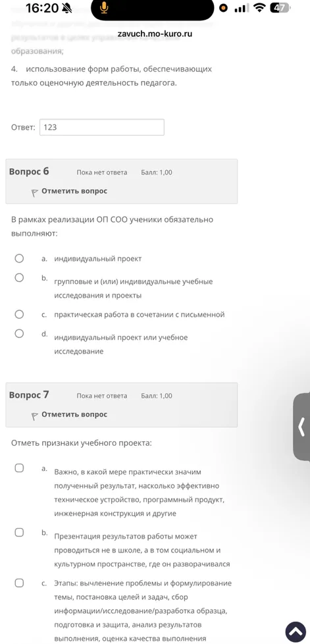The width and height of the screenshot is (310, 644).
Task: Click Отметить вопрос link under Вопрос 6
Action: pos(74,191)
